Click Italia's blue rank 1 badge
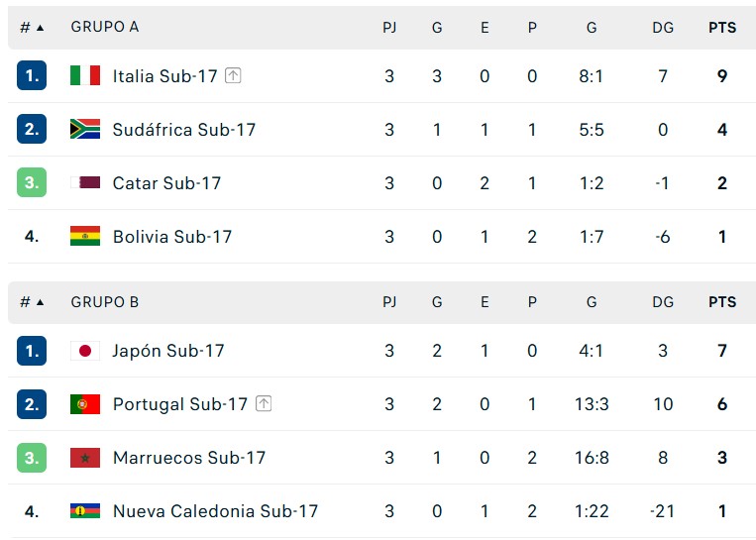Screen dimensions: 756x540 click(32, 75)
